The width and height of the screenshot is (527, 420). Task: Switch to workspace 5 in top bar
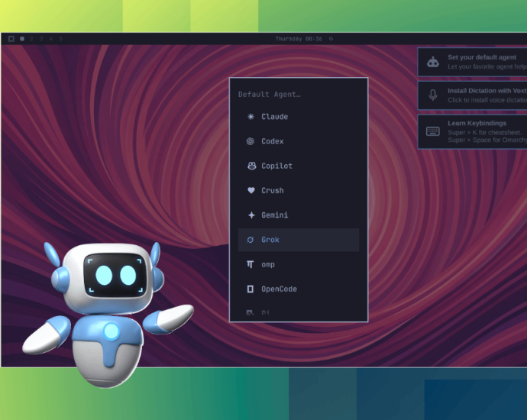61,39
